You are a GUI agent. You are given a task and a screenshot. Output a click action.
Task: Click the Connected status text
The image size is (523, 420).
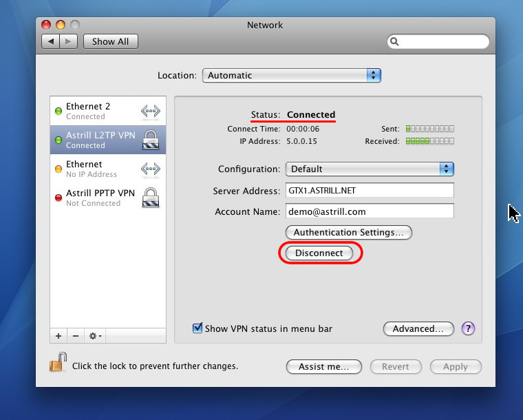[311, 115]
